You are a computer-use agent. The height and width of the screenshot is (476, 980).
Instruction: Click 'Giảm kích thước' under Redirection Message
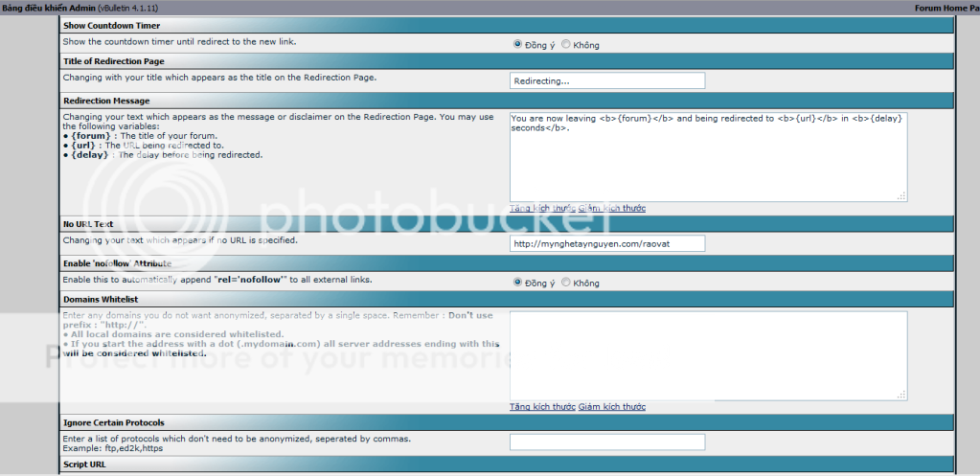pos(611,208)
